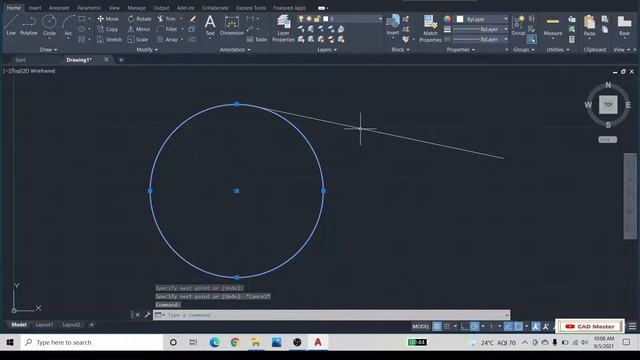640x360 pixels.
Task: Open the object color wheel swatch
Action: click(x=447, y=19)
